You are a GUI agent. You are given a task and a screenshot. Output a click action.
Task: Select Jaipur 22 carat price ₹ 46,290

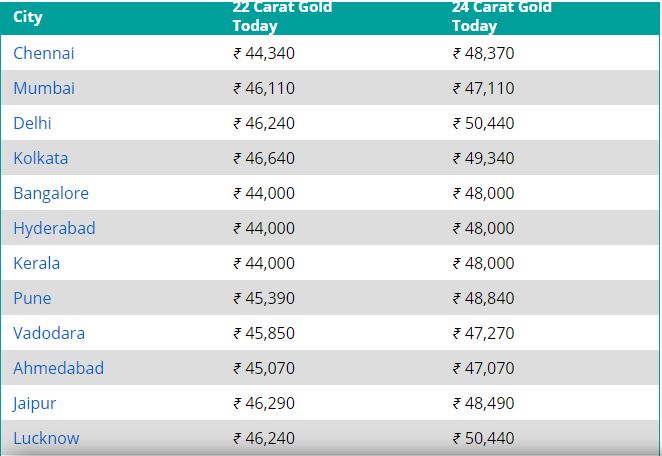tap(264, 403)
